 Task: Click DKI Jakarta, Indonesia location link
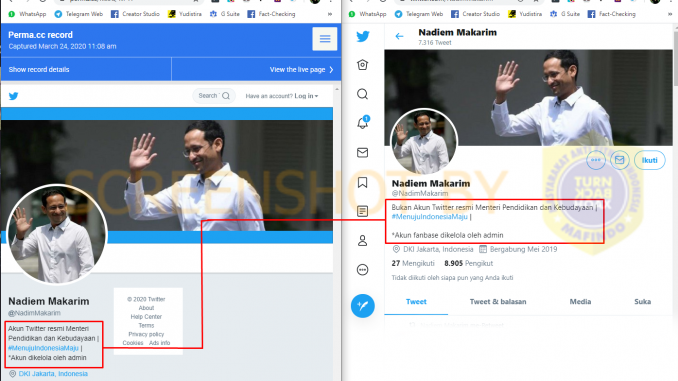(53, 374)
